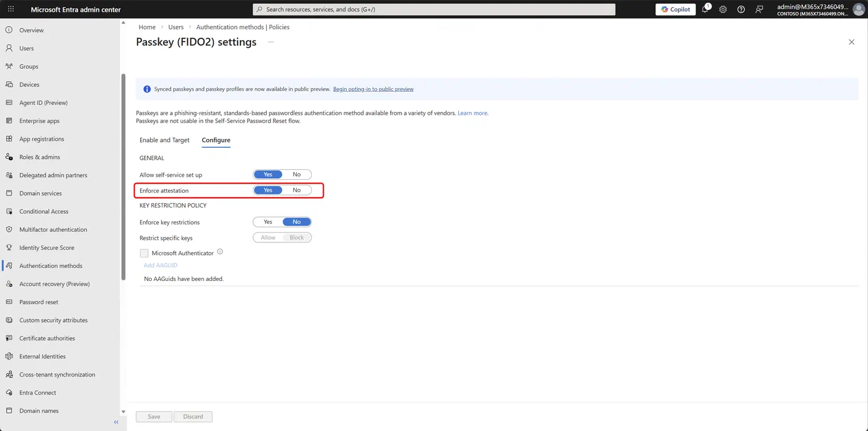The height and width of the screenshot is (431, 868).
Task: Set Allow self-service set up to No
Action: [x=296, y=175]
